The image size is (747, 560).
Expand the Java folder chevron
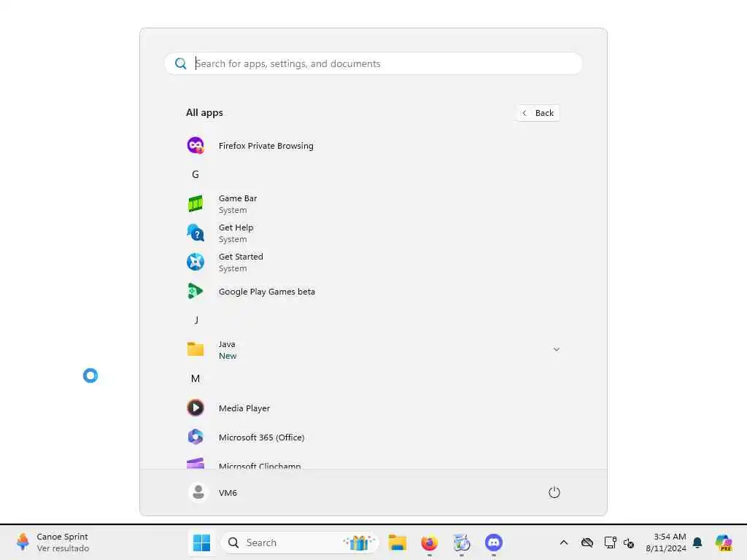pyautogui.click(x=556, y=349)
